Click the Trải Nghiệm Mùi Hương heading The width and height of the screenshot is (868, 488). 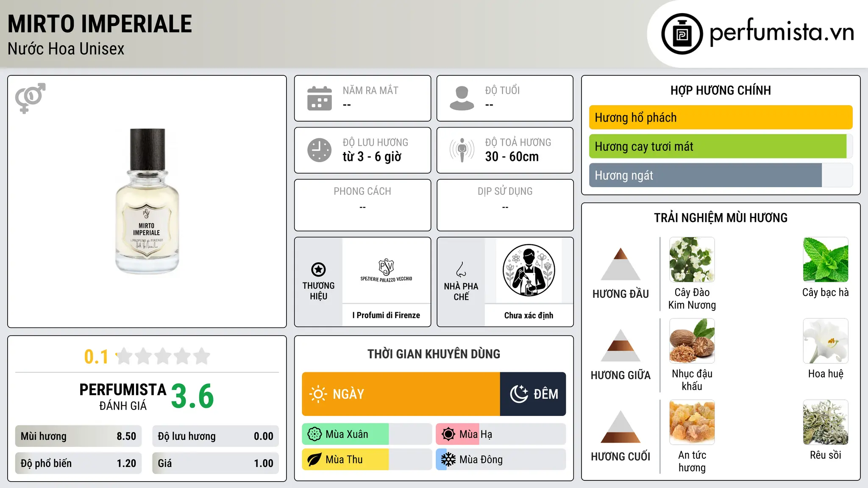pyautogui.click(x=721, y=218)
